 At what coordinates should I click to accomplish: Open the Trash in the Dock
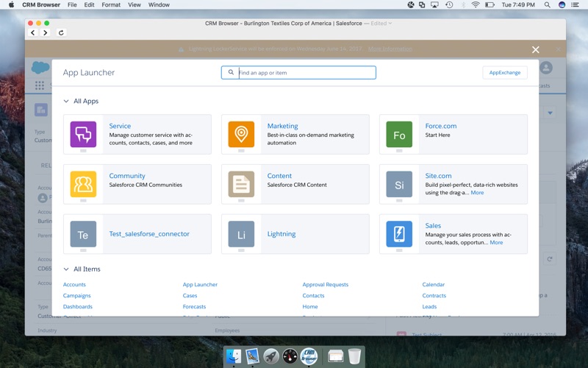pyautogui.click(x=354, y=355)
